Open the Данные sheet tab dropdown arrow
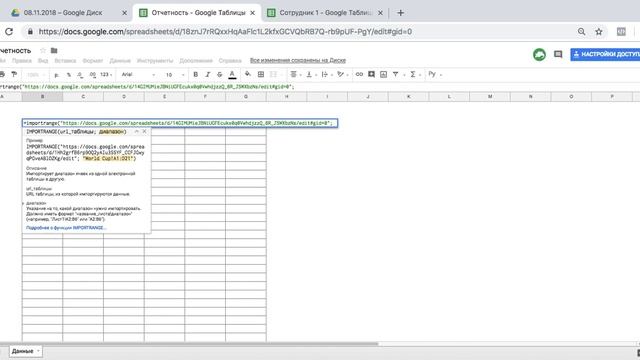 (38, 351)
